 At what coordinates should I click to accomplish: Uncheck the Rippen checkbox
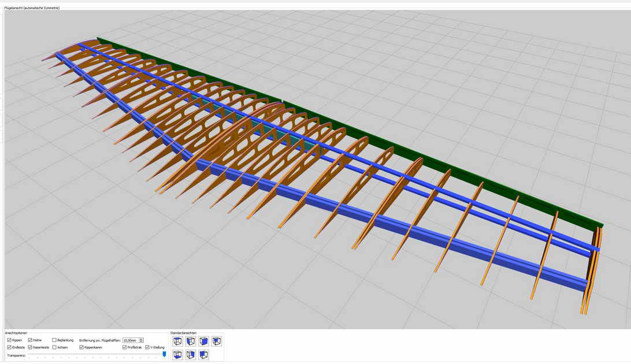point(9,340)
